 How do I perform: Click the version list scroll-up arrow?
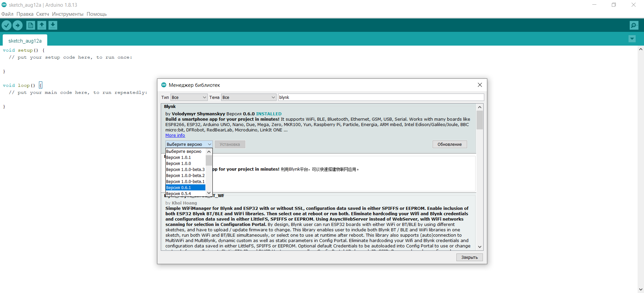click(209, 152)
